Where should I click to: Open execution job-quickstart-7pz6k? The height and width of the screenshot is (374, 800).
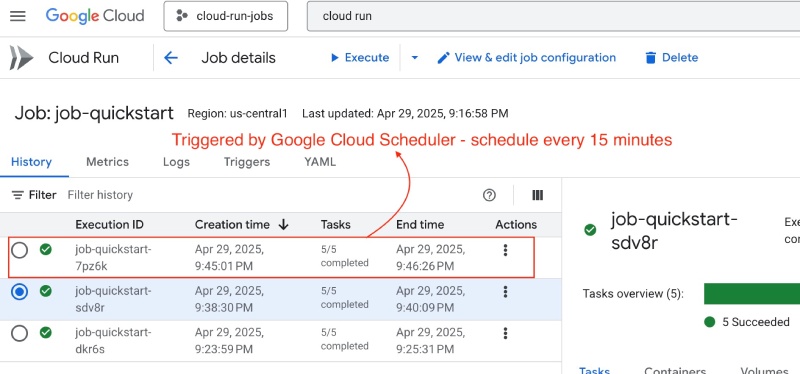[113, 258]
